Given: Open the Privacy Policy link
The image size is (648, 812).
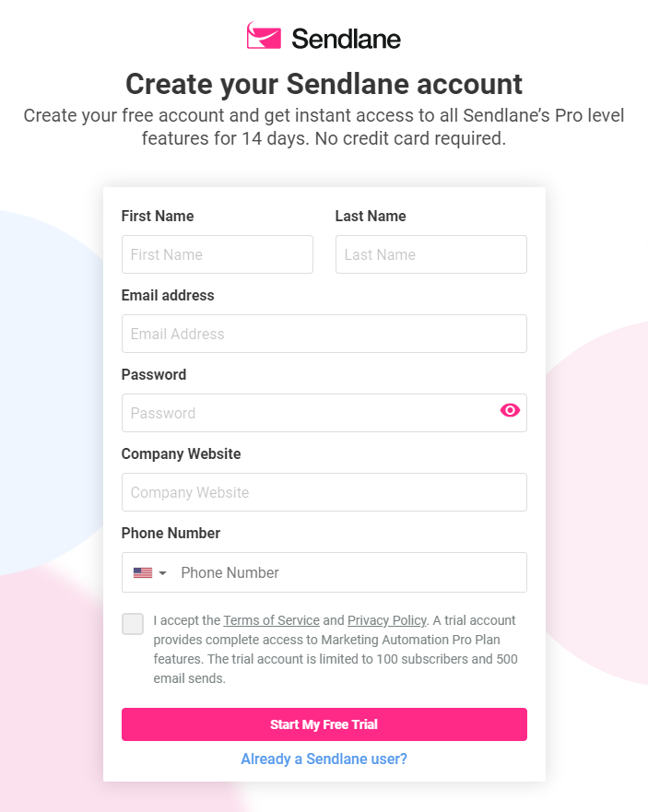Looking at the screenshot, I should point(386,620).
